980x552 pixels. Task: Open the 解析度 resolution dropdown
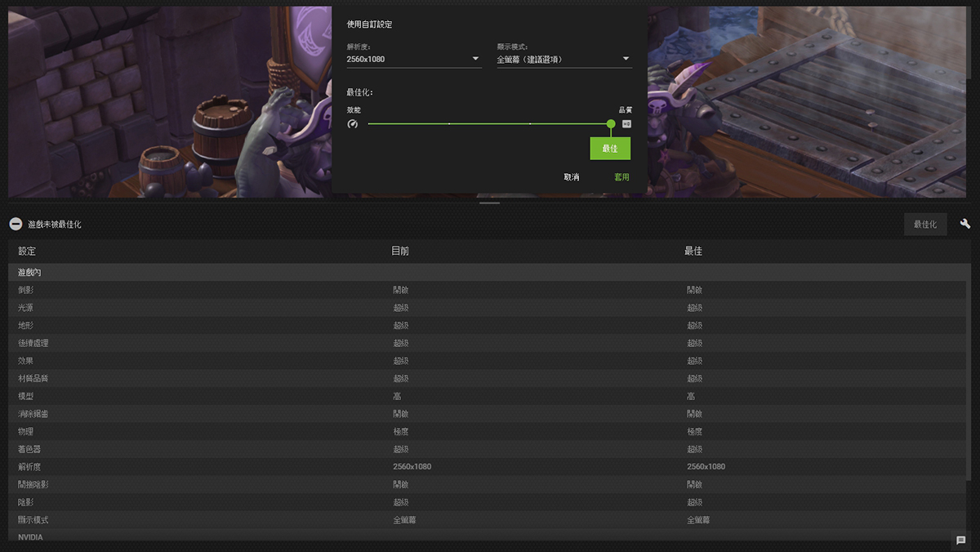[413, 59]
